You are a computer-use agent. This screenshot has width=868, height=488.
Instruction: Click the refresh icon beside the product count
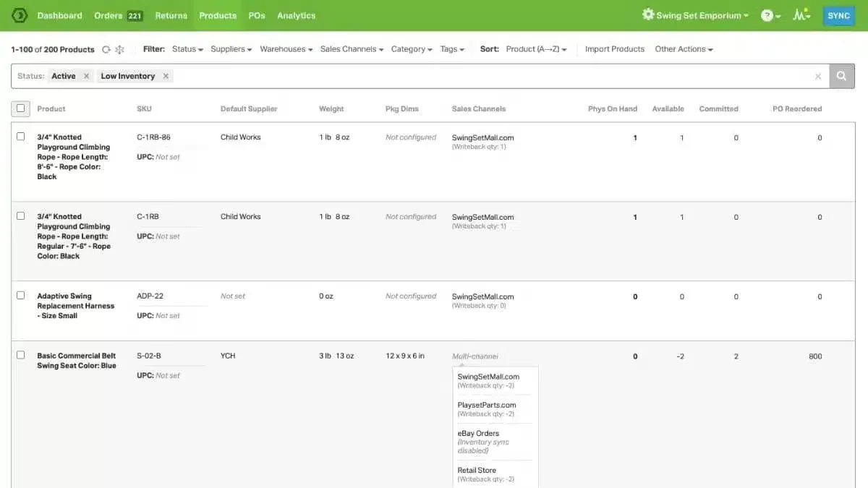tap(106, 49)
